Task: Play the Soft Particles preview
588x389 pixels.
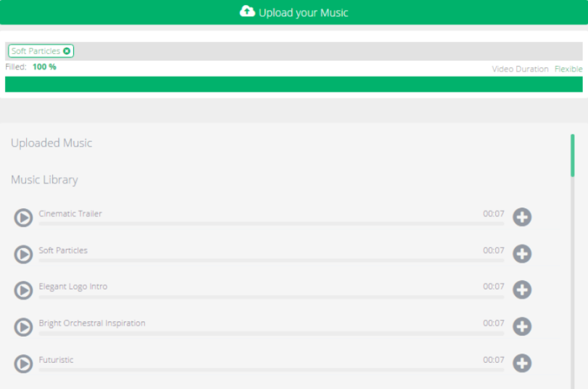Action: click(x=23, y=254)
